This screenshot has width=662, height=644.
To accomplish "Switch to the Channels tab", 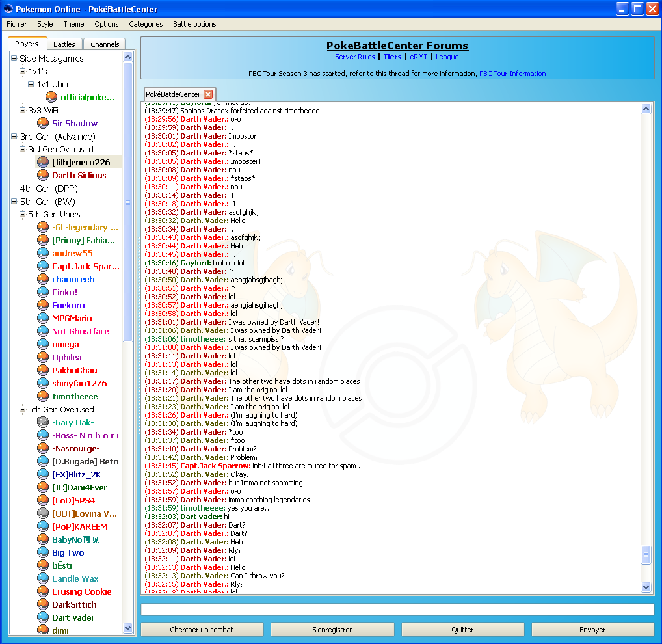I will point(105,44).
